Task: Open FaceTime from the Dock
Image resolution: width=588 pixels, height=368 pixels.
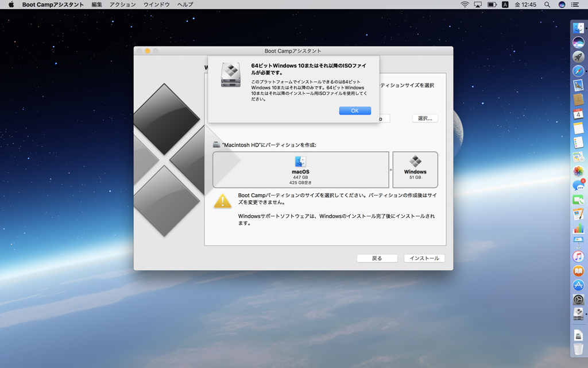Action: point(578,200)
